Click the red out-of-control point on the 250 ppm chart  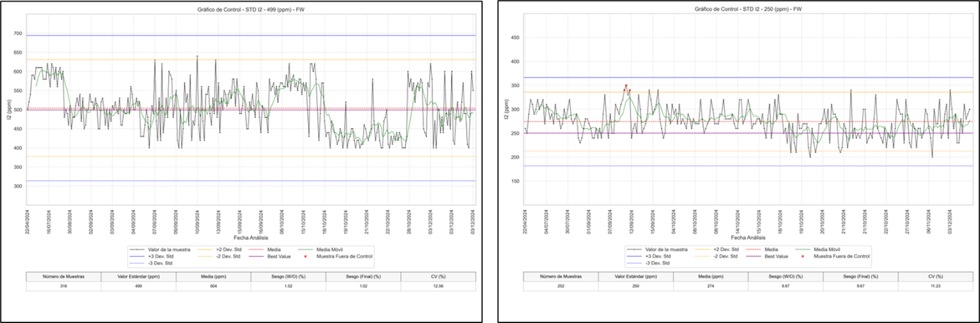[626, 85]
